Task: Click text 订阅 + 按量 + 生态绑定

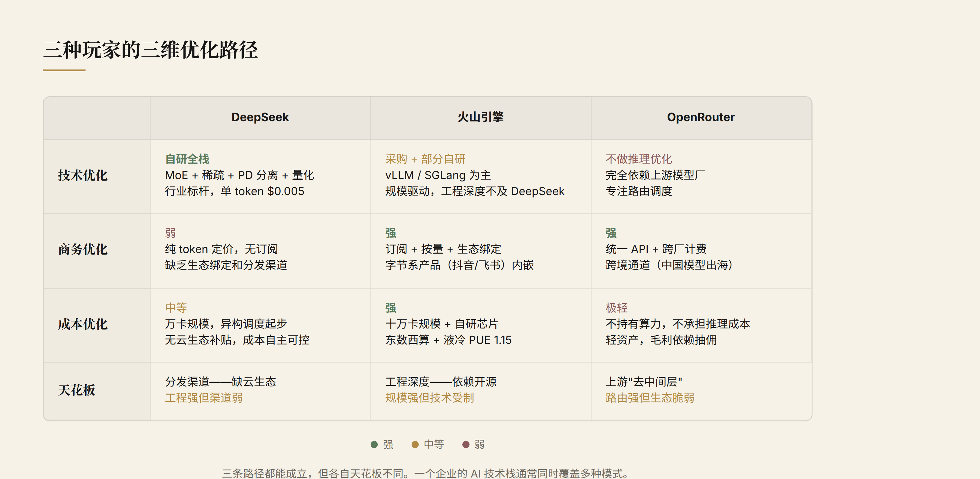Action: coord(443,249)
